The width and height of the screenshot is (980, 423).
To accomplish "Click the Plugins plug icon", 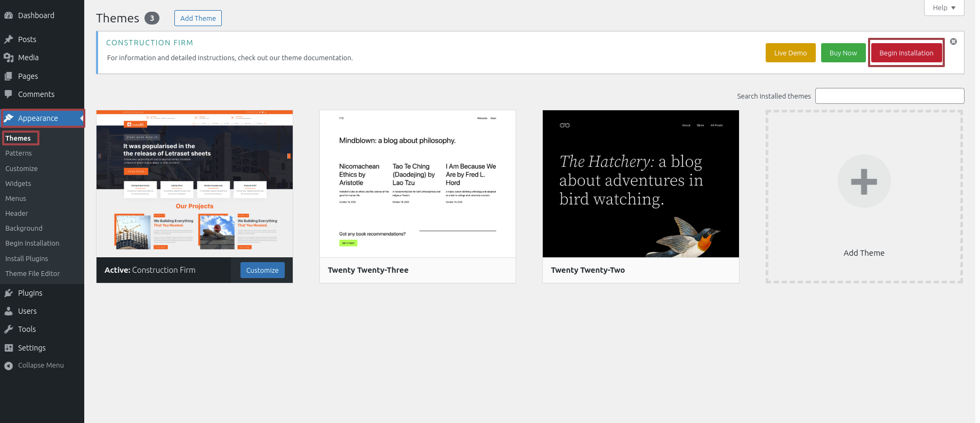I will point(9,293).
